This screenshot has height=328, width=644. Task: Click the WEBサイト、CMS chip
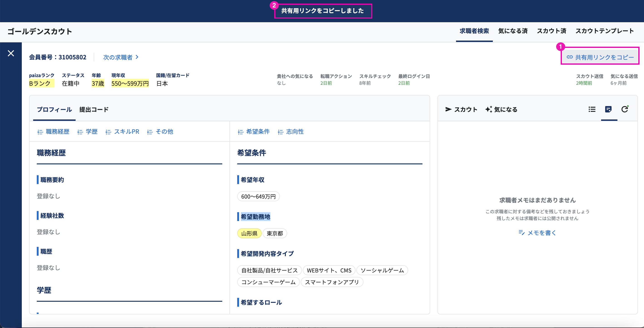329,270
